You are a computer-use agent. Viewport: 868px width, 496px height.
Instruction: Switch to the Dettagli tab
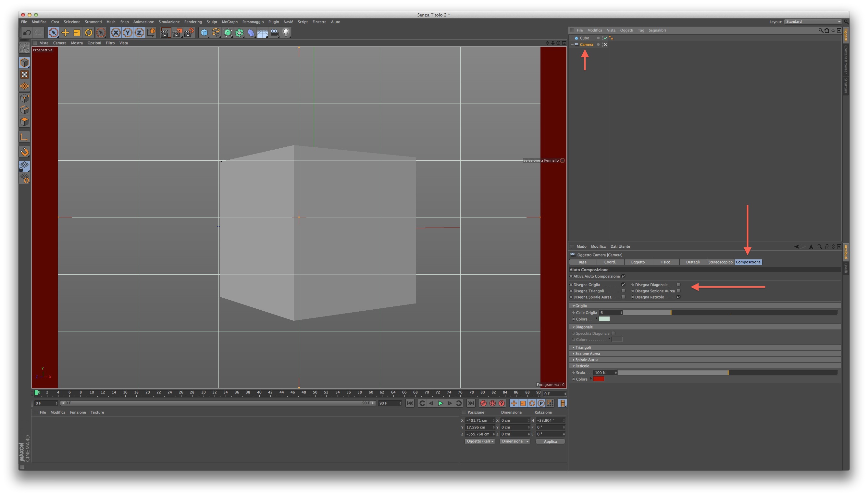pyautogui.click(x=693, y=262)
